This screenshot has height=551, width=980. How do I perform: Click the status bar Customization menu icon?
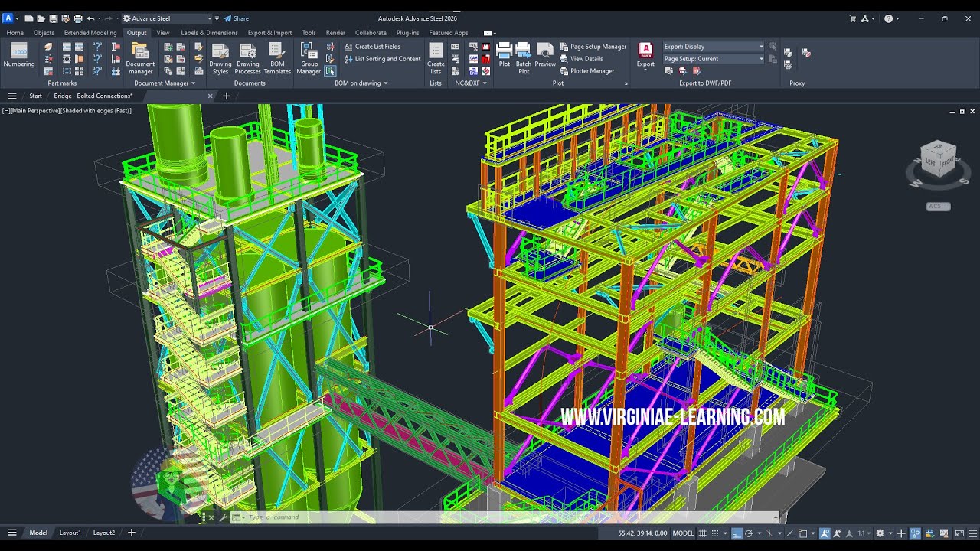click(x=972, y=533)
